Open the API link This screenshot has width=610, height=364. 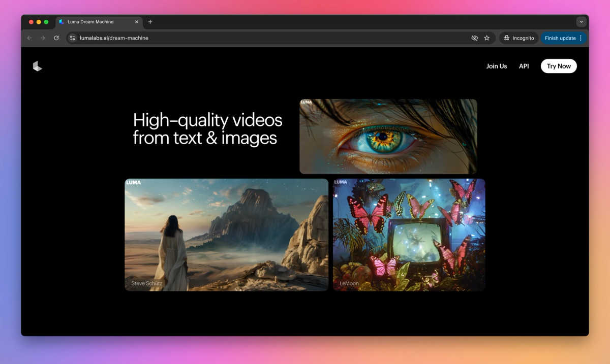click(524, 66)
